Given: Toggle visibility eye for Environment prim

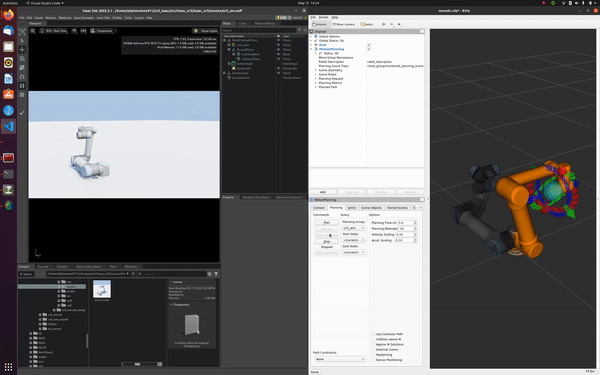Looking at the screenshot, I should click(x=279, y=73).
